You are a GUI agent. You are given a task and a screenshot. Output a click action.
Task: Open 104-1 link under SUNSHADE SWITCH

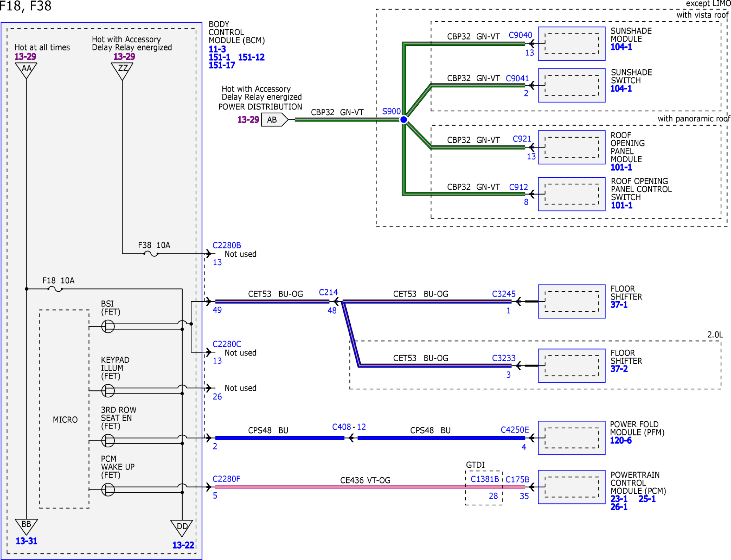[x=621, y=89]
